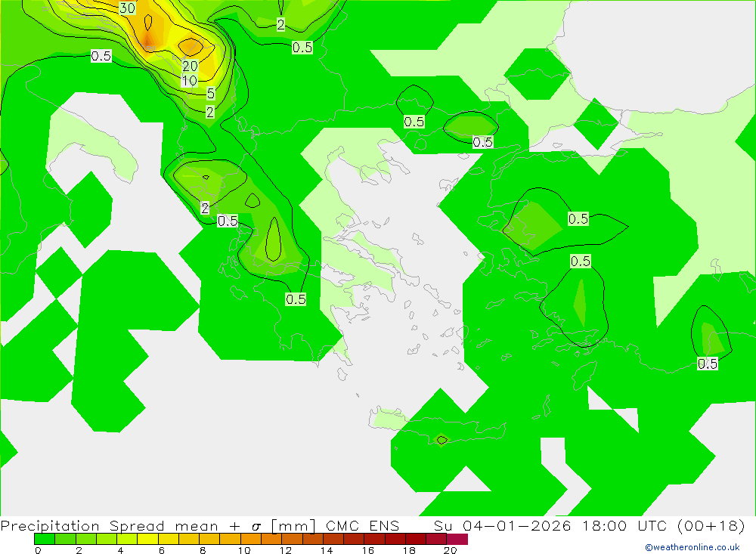Click the date '04-01-2026' in the caption

pos(517,525)
